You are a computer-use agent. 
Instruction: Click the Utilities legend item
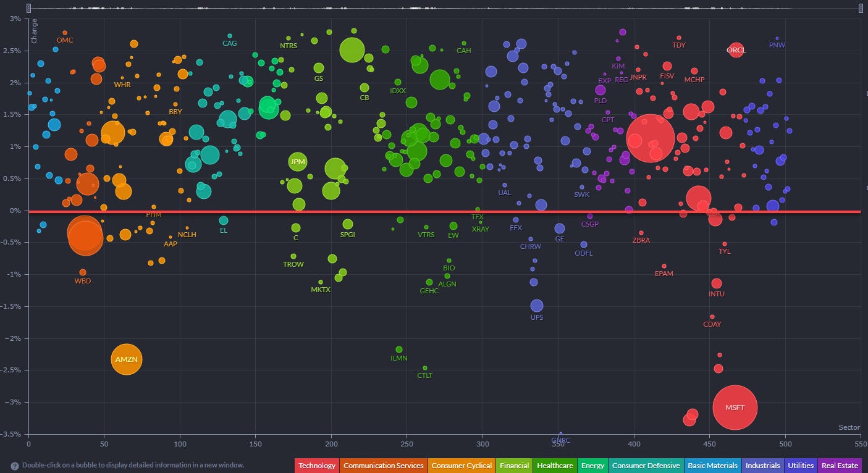tap(801, 466)
